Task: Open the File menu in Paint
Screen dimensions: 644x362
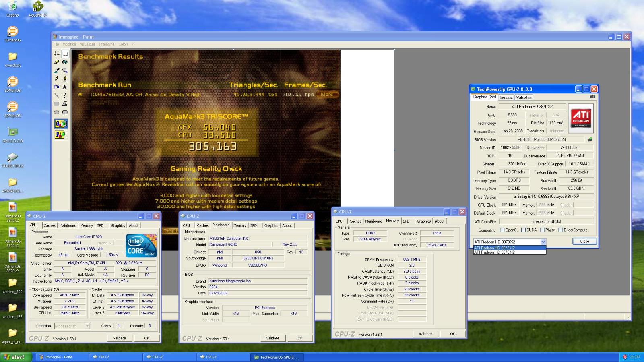Action: (56, 44)
